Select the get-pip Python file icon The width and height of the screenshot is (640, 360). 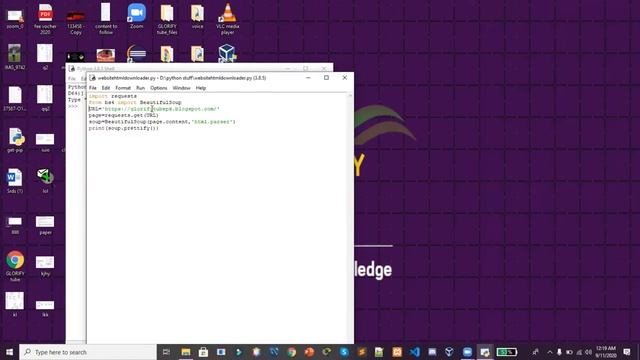click(15, 140)
